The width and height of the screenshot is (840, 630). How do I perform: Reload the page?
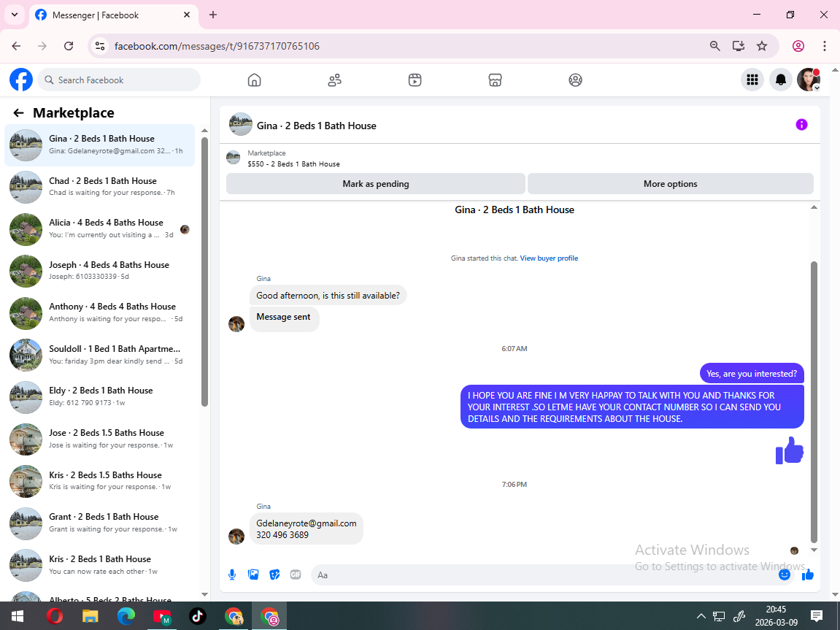point(69,46)
